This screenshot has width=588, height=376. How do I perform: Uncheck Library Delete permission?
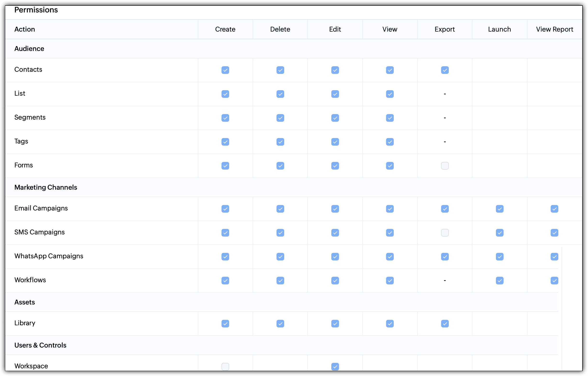point(280,324)
